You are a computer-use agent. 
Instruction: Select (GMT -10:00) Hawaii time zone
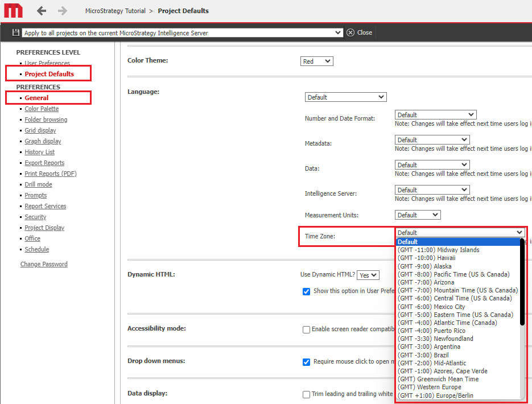tap(458, 258)
